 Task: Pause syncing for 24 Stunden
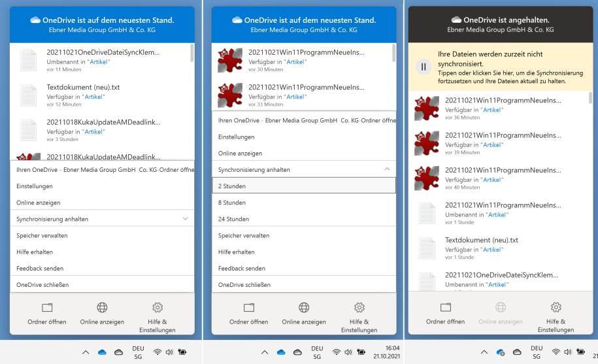pyautogui.click(x=304, y=219)
